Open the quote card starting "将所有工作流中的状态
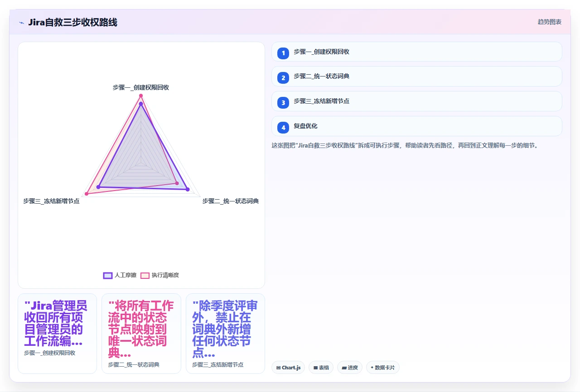580x392 pixels. coord(141,334)
